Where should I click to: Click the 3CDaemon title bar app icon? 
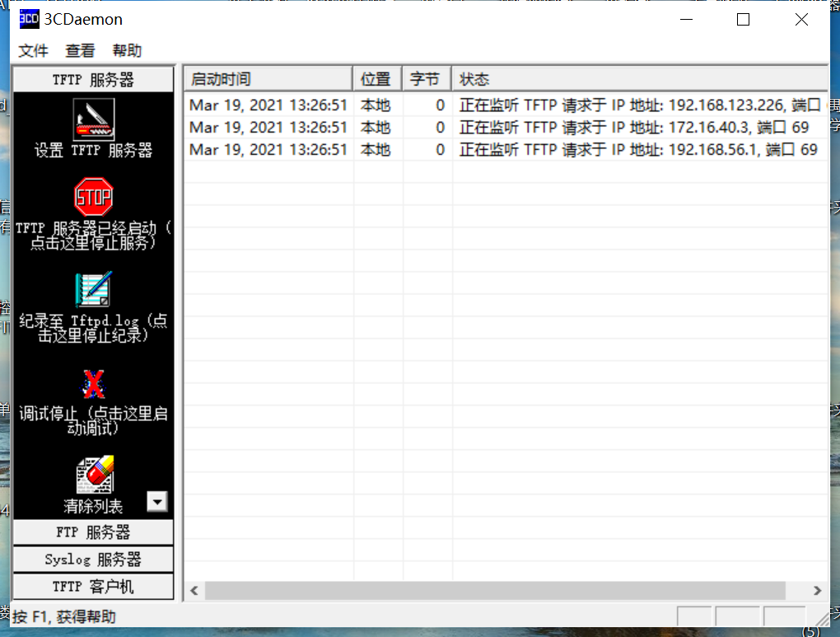(29, 19)
